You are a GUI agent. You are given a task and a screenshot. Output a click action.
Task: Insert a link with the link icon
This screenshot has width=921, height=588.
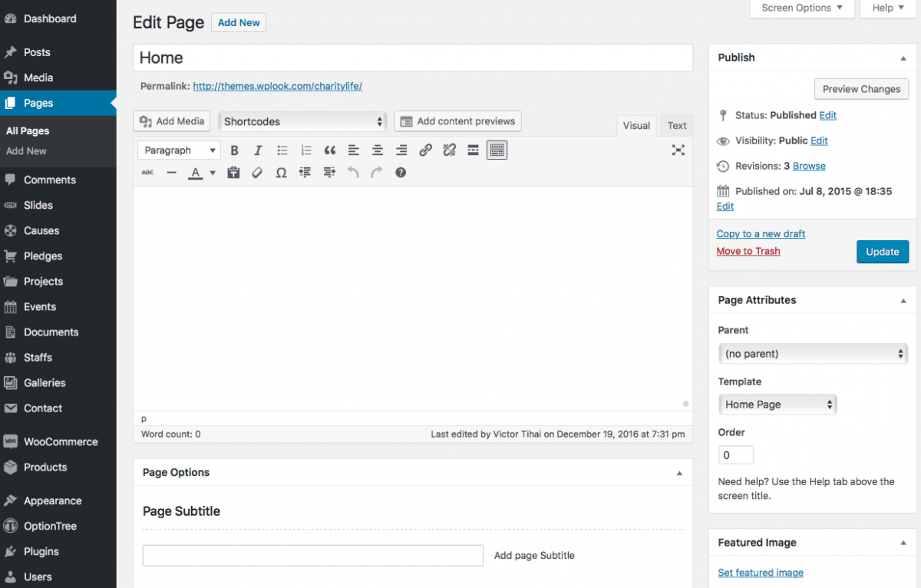425,150
